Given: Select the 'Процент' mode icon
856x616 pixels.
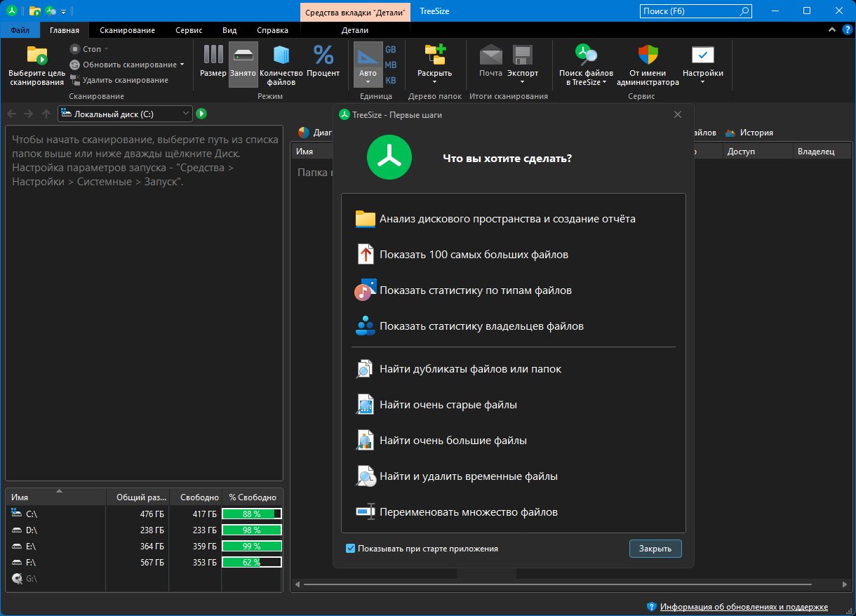Looking at the screenshot, I should tap(323, 55).
